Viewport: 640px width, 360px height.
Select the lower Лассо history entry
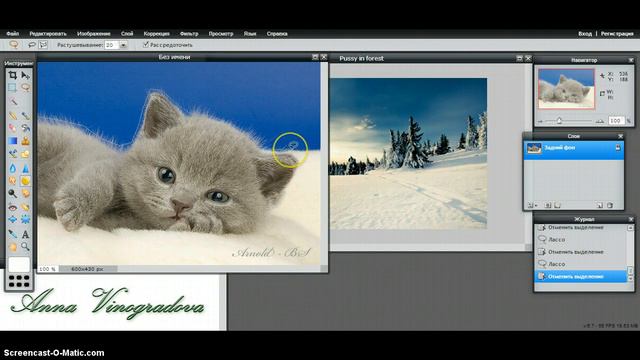point(581,264)
